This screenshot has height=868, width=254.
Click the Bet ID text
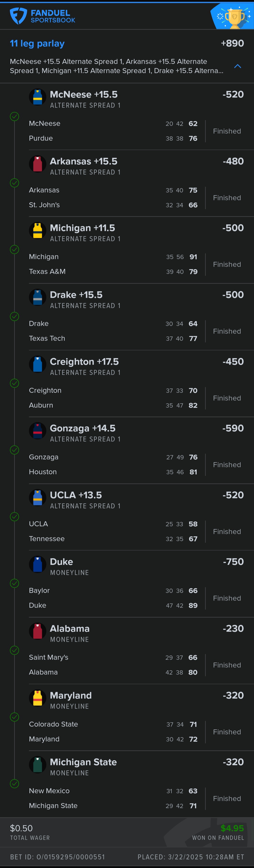58,857
